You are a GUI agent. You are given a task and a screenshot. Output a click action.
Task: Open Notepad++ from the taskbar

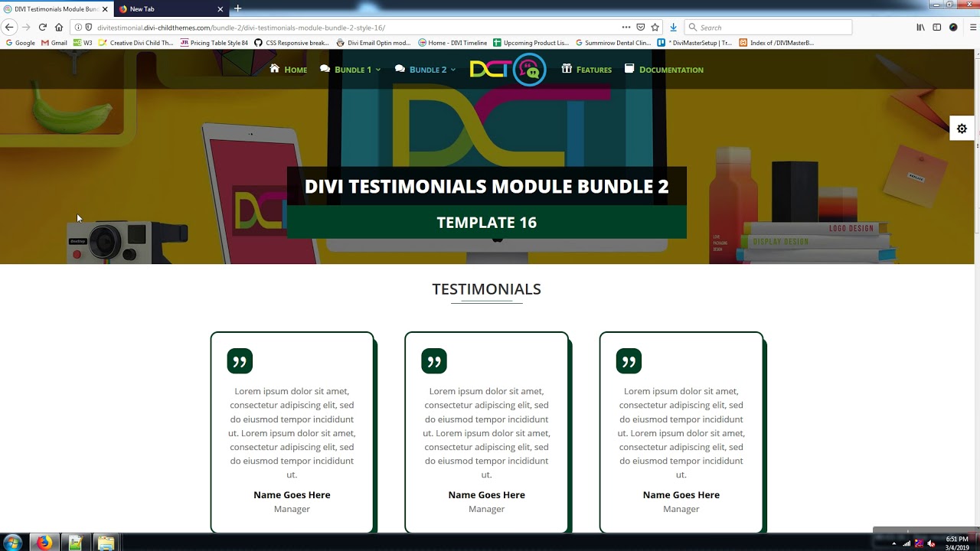pos(75,543)
